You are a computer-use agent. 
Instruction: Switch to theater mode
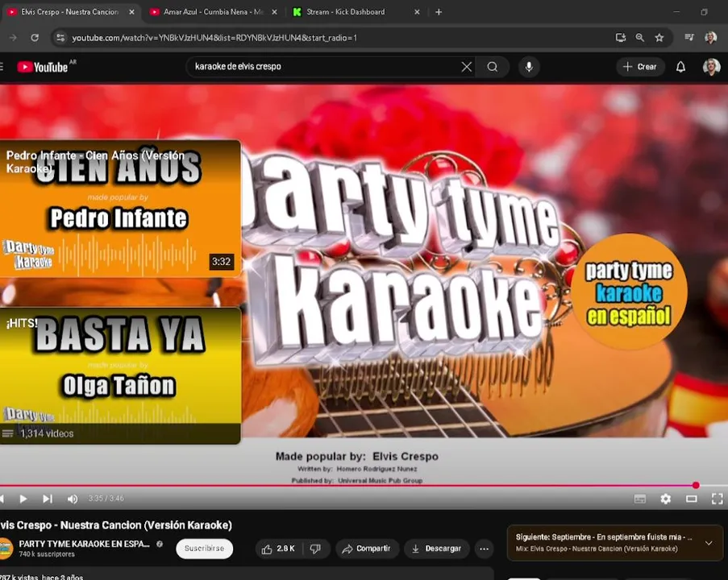(x=692, y=499)
